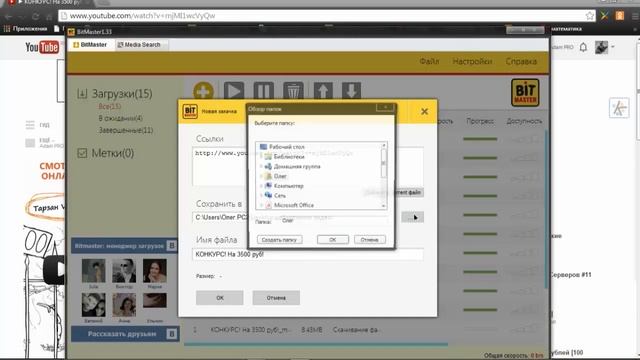Click the Имя файла input field

307,254
